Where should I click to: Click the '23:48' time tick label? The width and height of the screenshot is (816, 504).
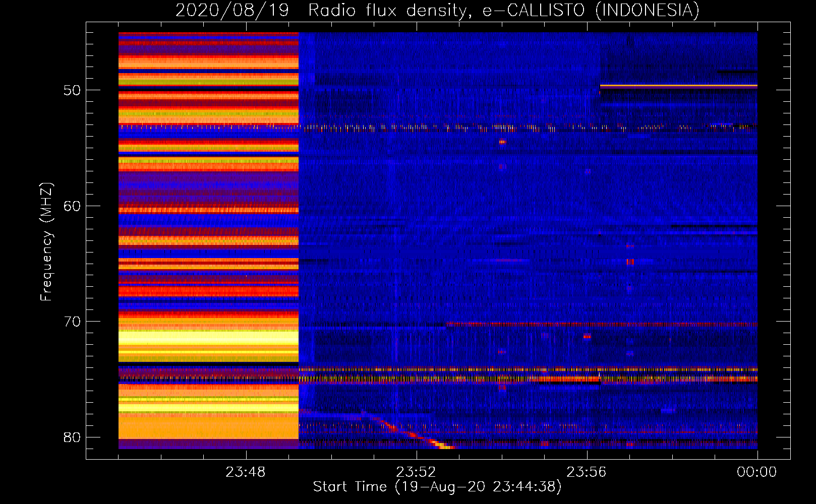(x=246, y=472)
